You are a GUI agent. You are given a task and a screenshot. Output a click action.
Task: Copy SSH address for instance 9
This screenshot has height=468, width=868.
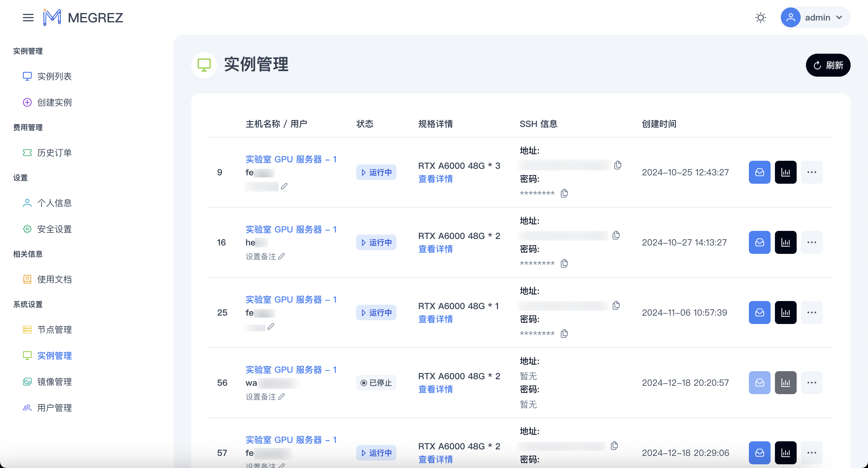(x=618, y=165)
